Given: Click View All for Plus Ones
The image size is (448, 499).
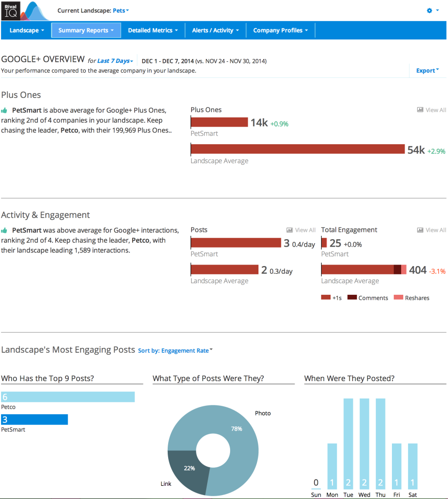Looking at the screenshot, I should coord(436,110).
